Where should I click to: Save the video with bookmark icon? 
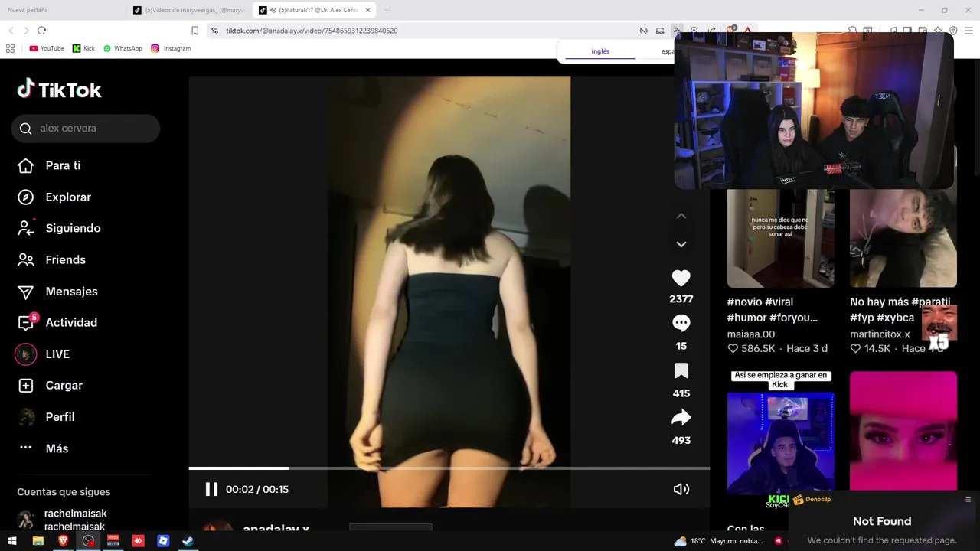681,371
